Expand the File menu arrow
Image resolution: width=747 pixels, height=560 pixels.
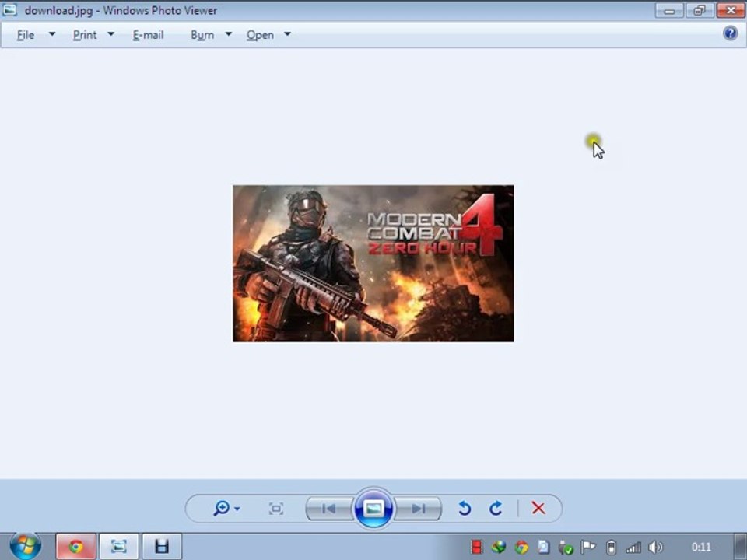[x=52, y=34]
